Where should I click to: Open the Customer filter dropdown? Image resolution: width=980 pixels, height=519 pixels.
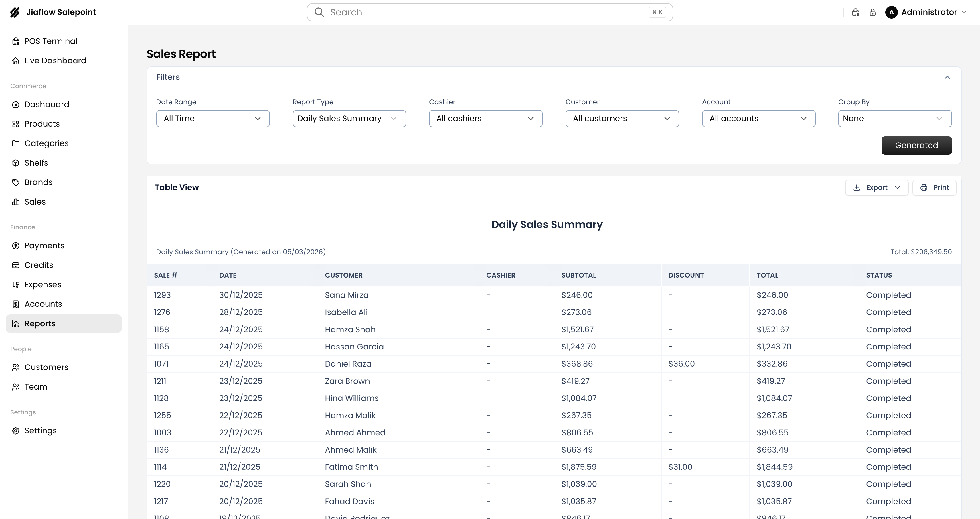pos(622,118)
